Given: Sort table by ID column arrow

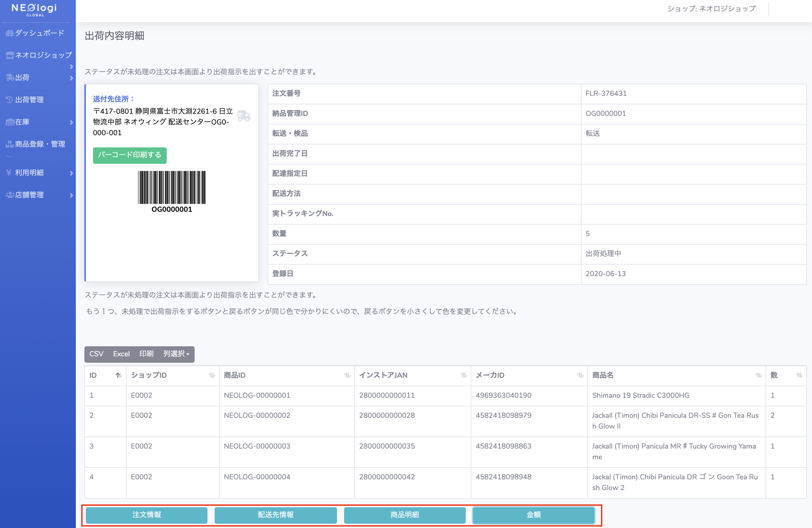Looking at the screenshot, I should pyautogui.click(x=119, y=375).
